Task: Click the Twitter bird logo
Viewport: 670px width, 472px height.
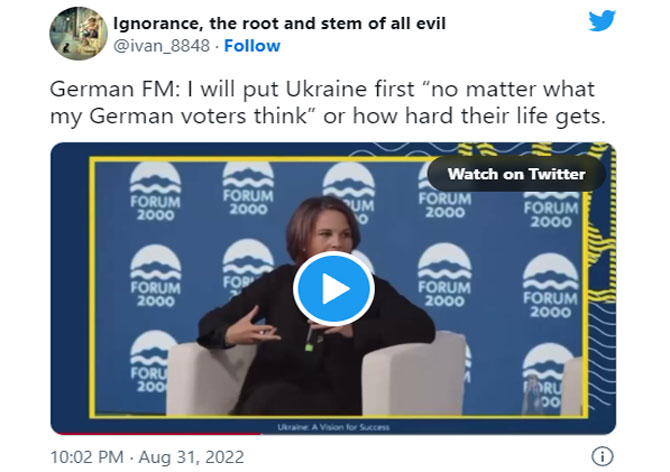Action: pyautogui.click(x=601, y=22)
